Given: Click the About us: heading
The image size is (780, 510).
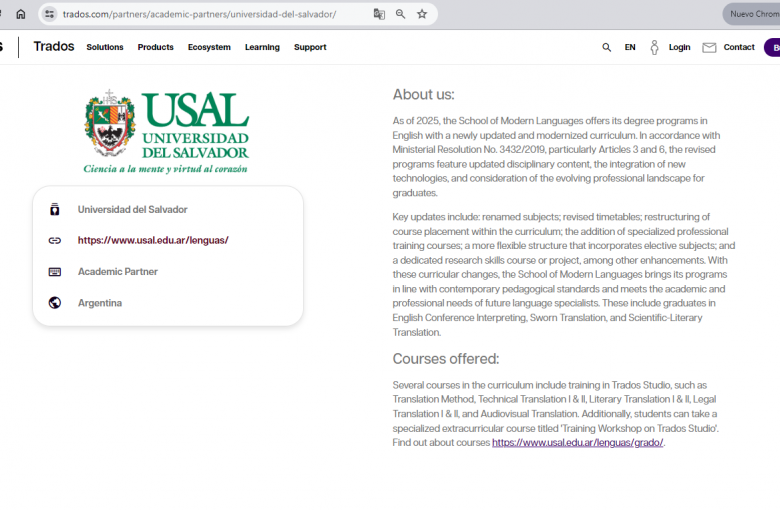Looking at the screenshot, I should [423, 95].
